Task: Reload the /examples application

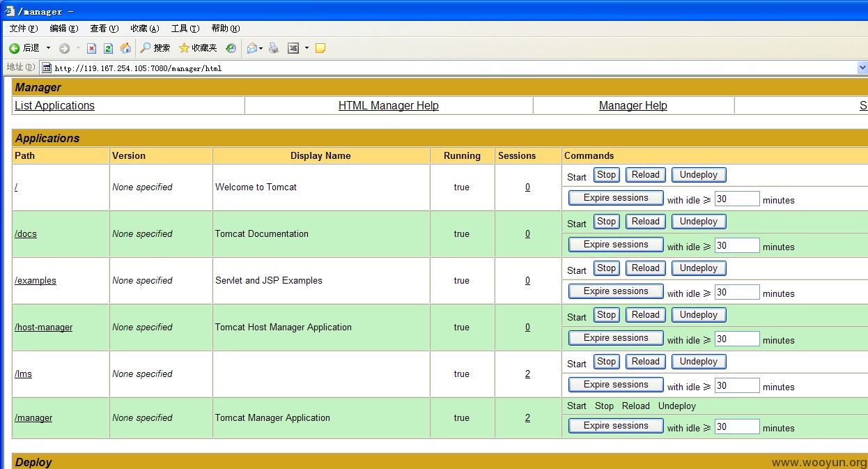Action: [645, 268]
